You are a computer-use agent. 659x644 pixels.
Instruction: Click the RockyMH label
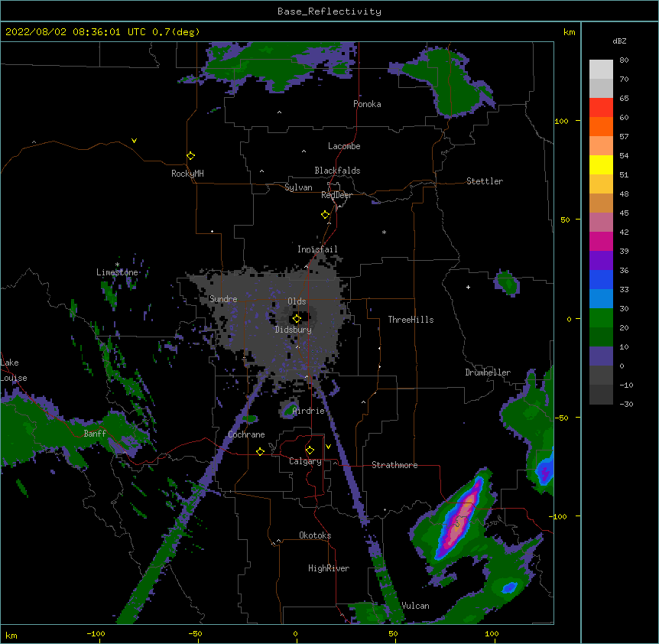point(187,174)
